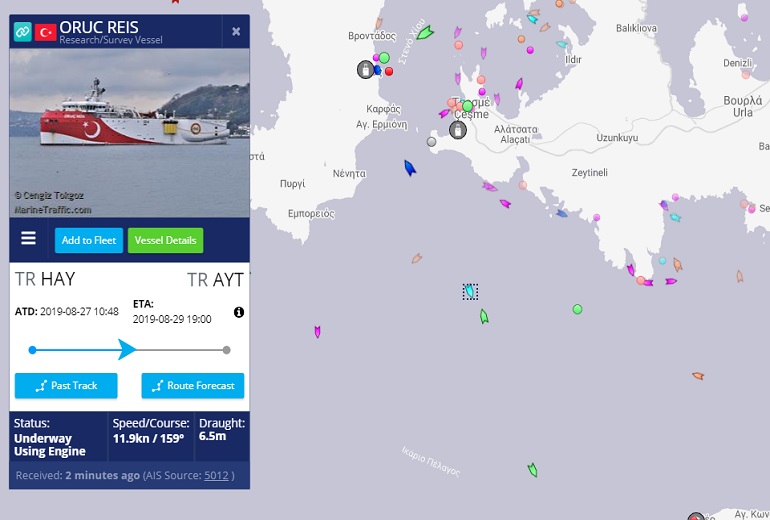Viewport: 770px width, 520px height.
Task: Select the green circle marker east of ORUC REIS
Action: tap(578, 309)
